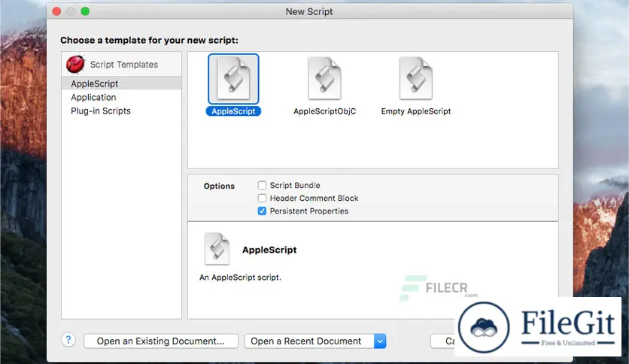Click the partly hidden Cancel button
This screenshot has width=629, height=364.
click(x=443, y=341)
